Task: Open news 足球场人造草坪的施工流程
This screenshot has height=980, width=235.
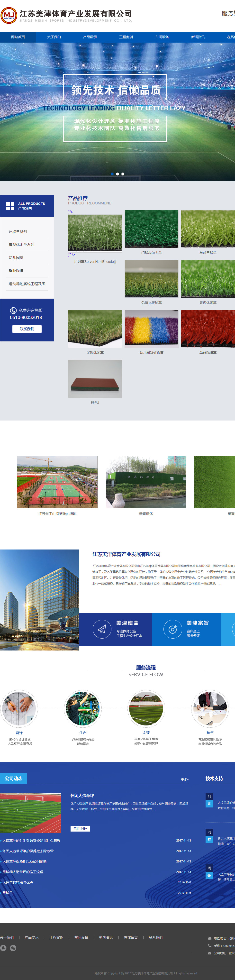Action: coord(23,872)
